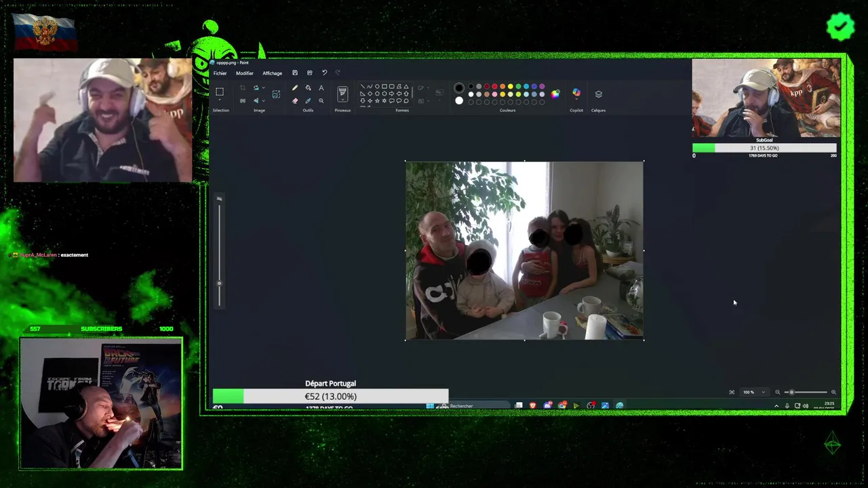Expand the Copilot dropdown arrow
The image size is (868, 488).
576,99
